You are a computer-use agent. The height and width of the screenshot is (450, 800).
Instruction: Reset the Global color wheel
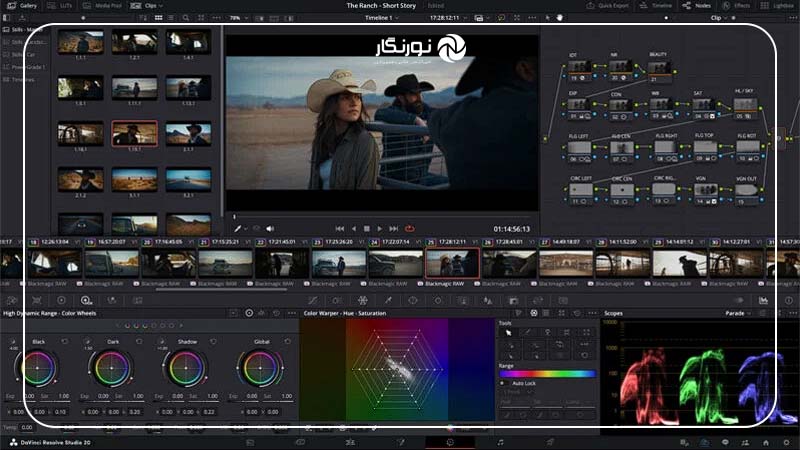tap(288, 341)
